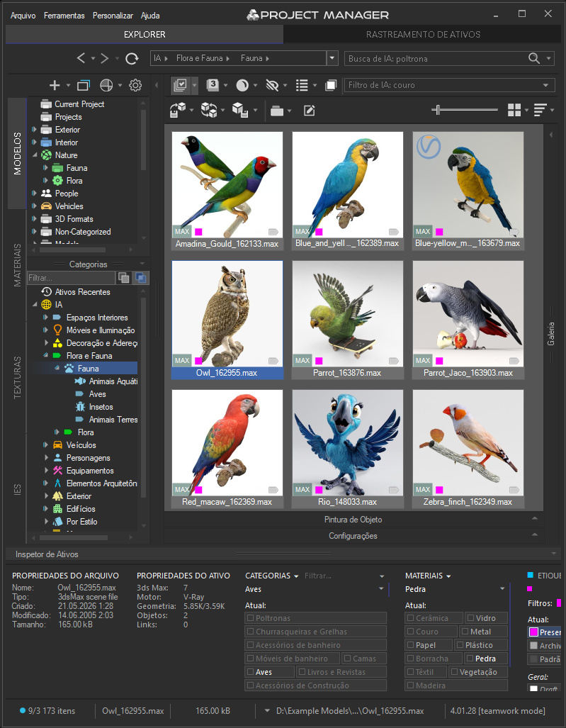Expand the Pintura de Objeto panel

tap(353, 519)
